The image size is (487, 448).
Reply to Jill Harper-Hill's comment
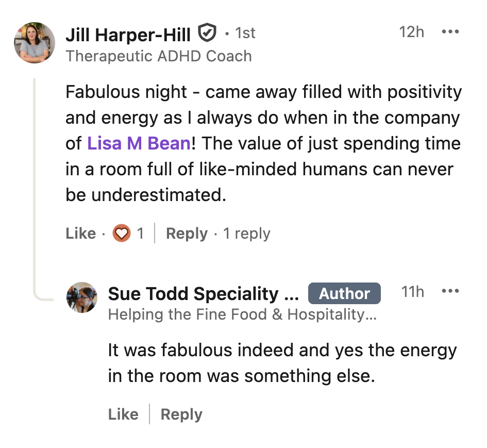187,234
